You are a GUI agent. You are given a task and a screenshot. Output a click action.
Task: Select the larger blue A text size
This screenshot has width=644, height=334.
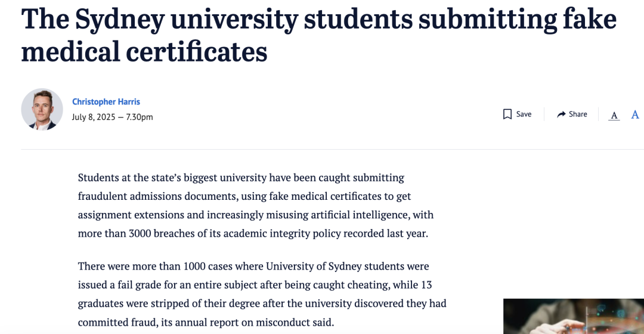click(635, 115)
